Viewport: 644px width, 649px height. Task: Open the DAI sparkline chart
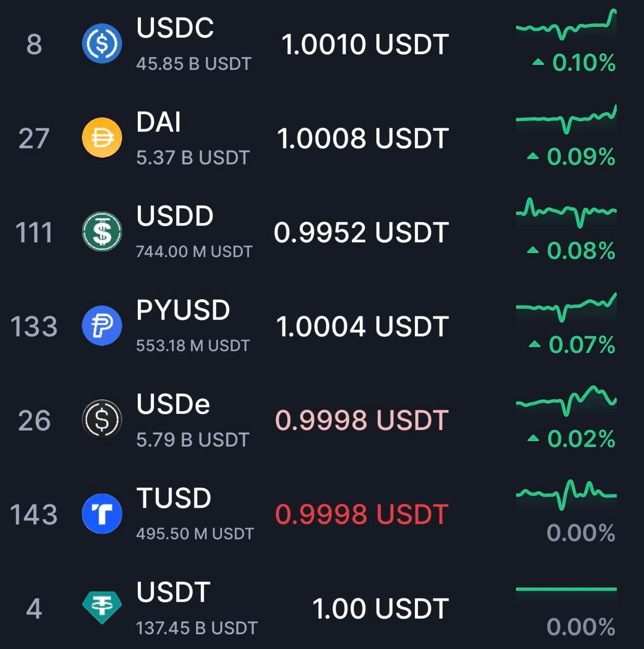tap(566, 120)
